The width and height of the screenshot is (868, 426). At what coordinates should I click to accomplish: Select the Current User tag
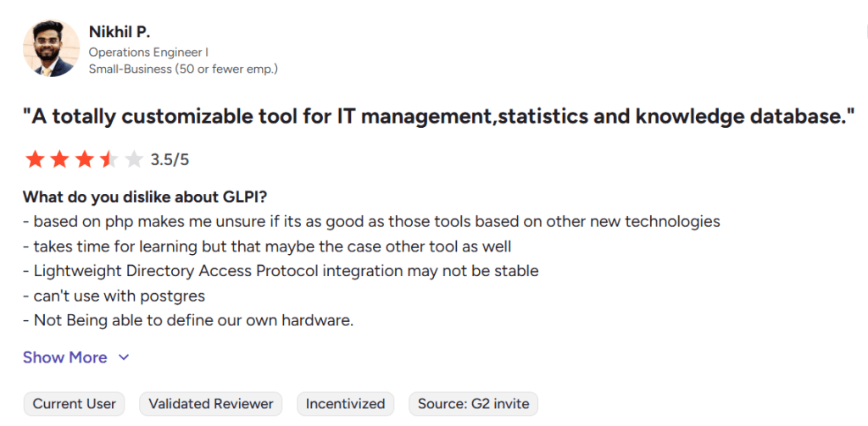(75, 404)
